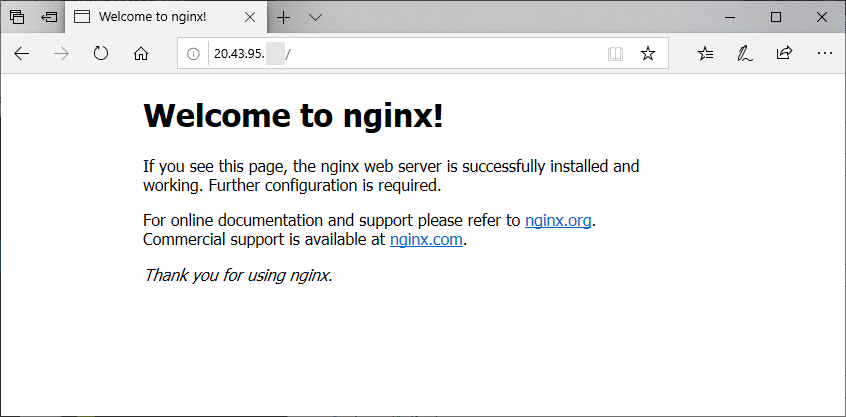
Task: Add notes with the pen icon
Action: pos(745,53)
